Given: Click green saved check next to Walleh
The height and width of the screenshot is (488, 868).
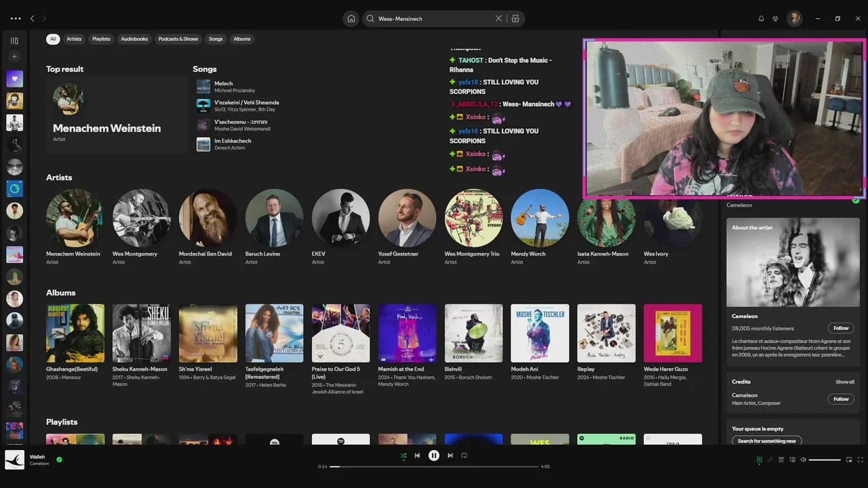Looking at the screenshot, I should tap(59, 460).
